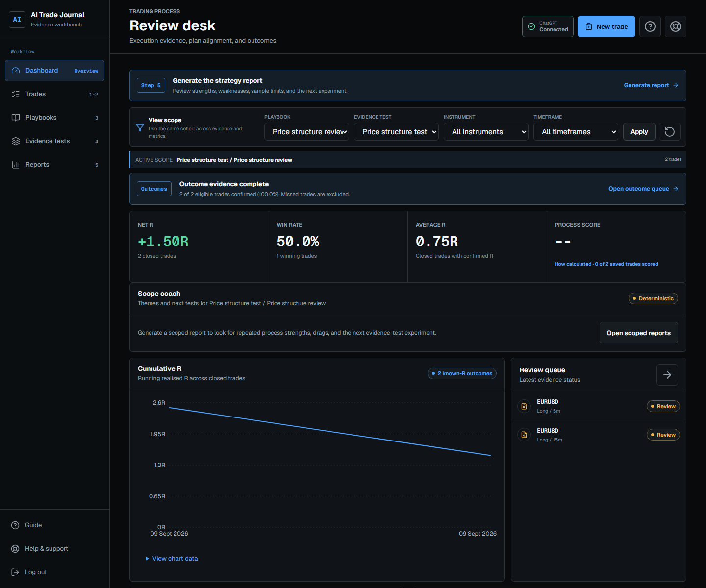This screenshot has height=588, width=706.
Task: Click the Log out arrow icon
Action: (x=15, y=572)
